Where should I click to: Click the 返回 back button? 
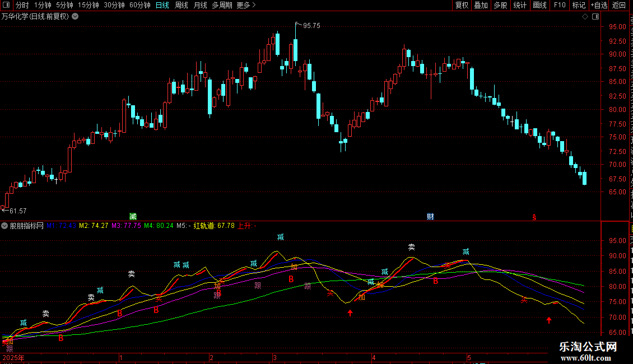click(618, 5)
